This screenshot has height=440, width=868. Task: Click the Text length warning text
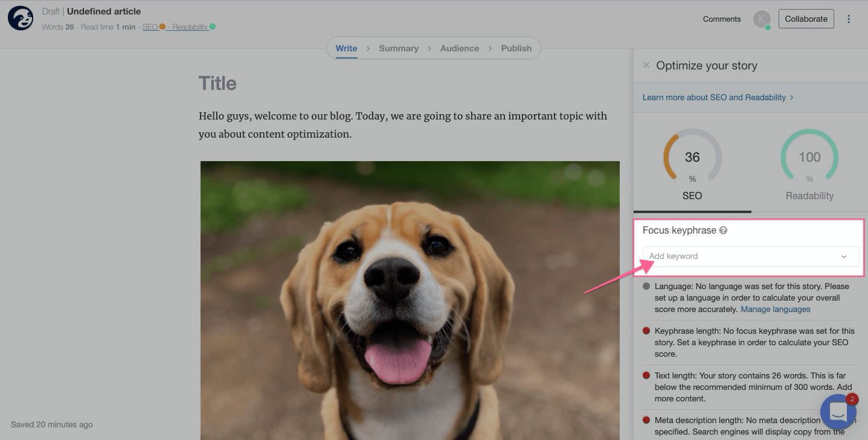click(x=754, y=387)
